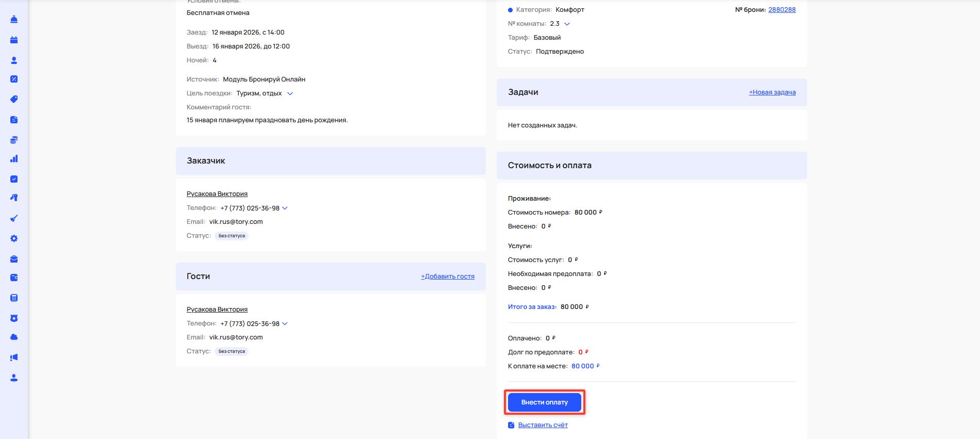Open settings via the gear icon
The image size is (980, 439).
pyautogui.click(x=14, y=238)
